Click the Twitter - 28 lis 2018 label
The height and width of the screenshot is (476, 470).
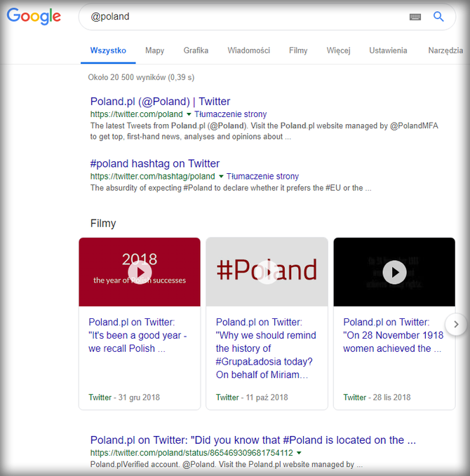pos(377,397)
